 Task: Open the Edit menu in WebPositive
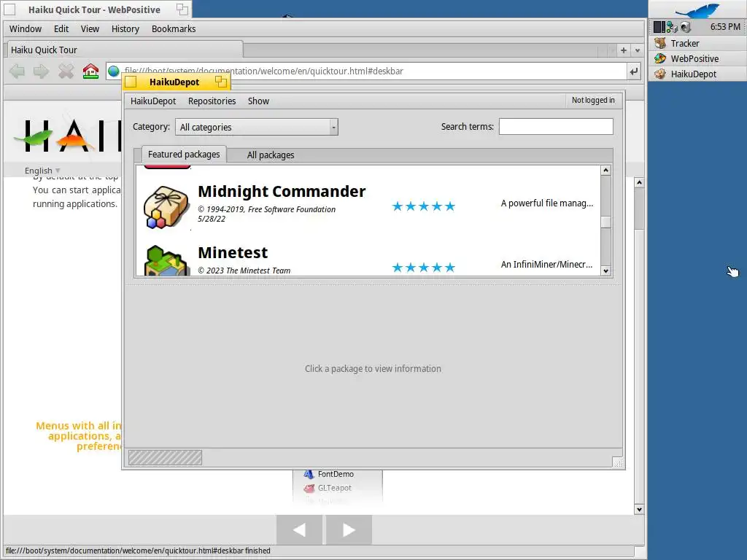pyautogui.click(x=61, y=28)
